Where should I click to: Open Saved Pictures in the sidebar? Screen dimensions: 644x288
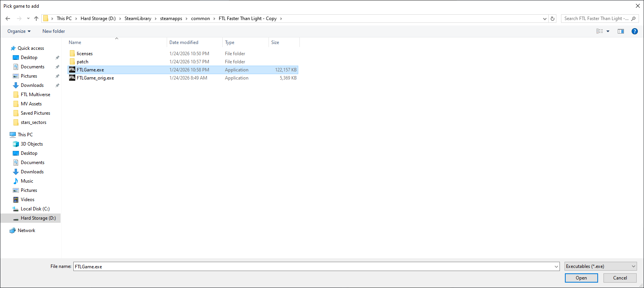coord(35,113)
